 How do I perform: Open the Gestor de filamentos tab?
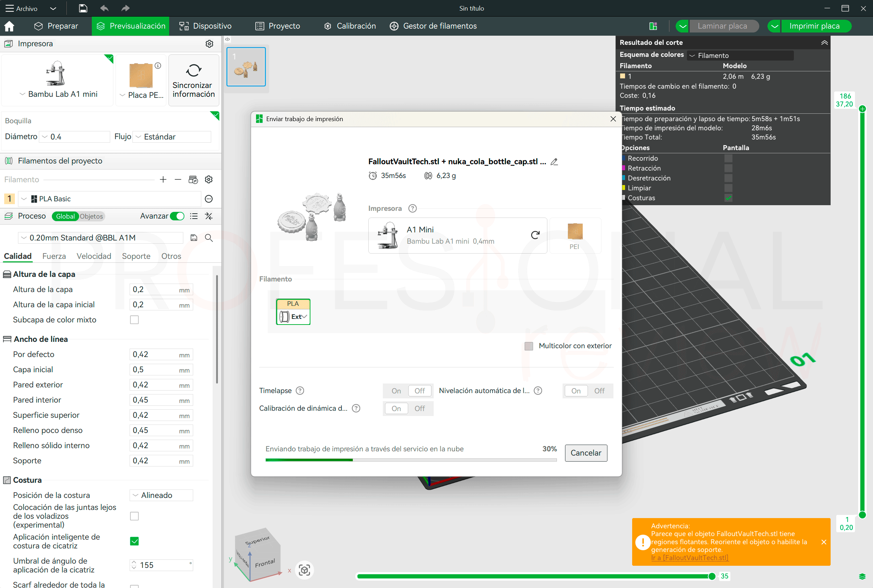pyautogui.click(x=433, y=26)
